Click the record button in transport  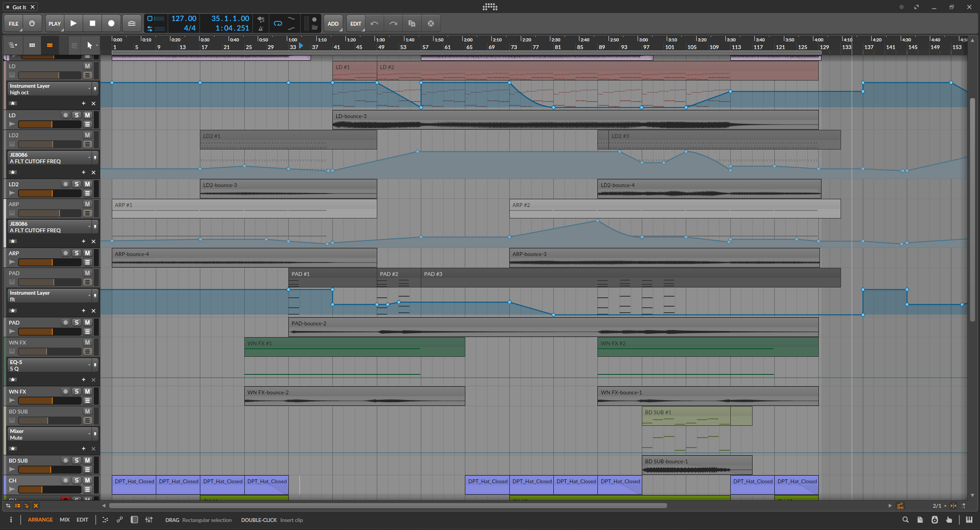tap(111, 23)
